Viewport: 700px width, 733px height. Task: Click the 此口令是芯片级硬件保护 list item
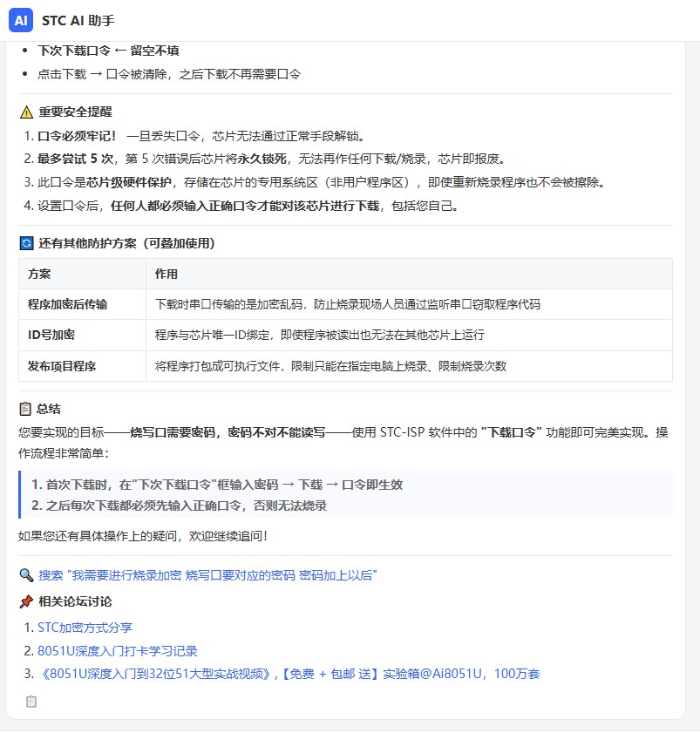point(322,182)
